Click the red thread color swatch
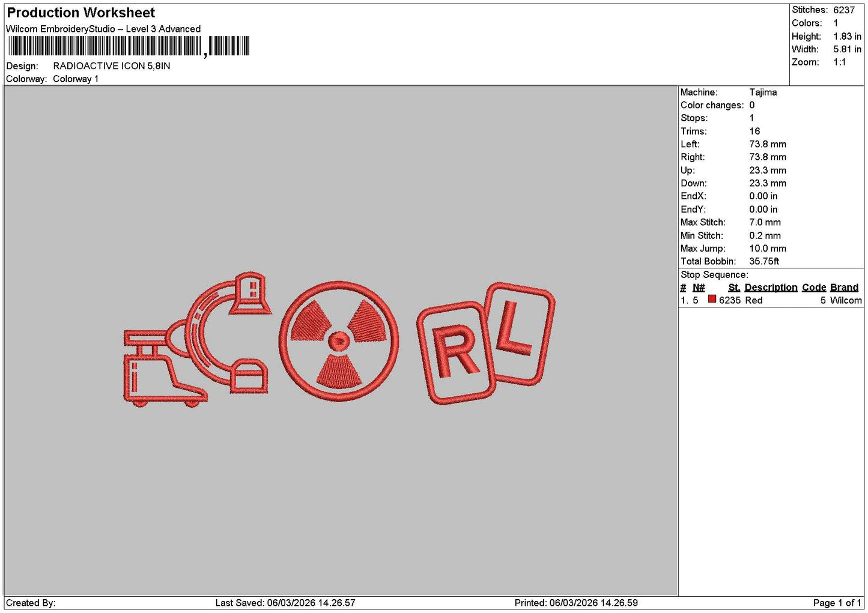 tap(712, 299)
